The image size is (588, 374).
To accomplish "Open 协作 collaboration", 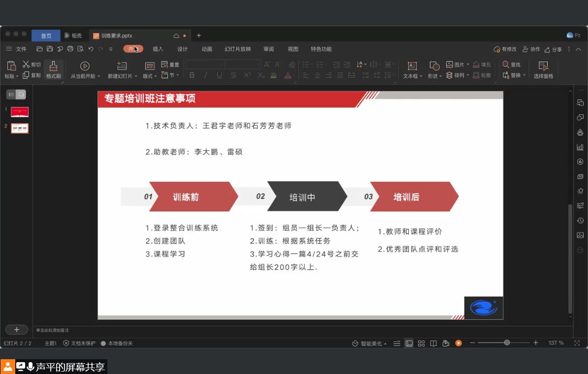I will click(x=531, y=49).
